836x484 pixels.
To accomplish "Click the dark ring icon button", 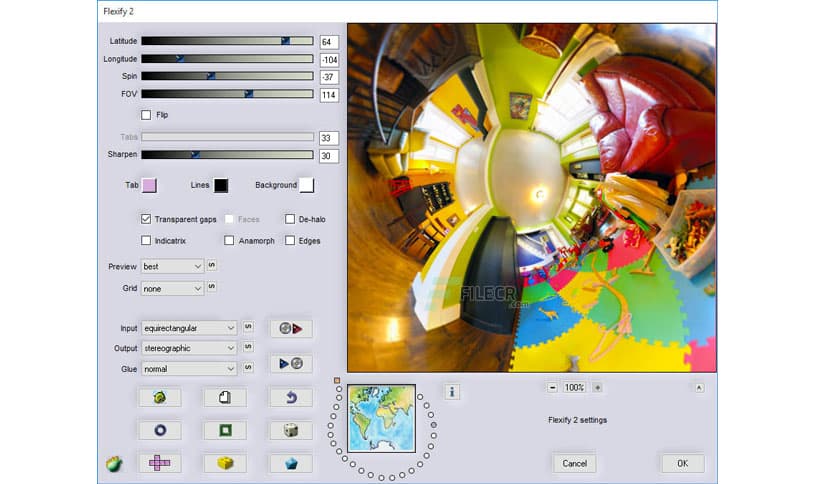I will tap(159, 430).
